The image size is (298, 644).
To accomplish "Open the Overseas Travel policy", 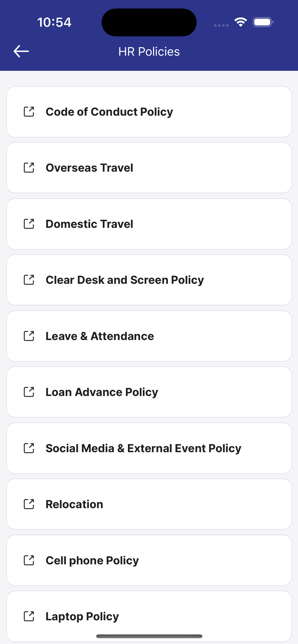I will (149, 168).
